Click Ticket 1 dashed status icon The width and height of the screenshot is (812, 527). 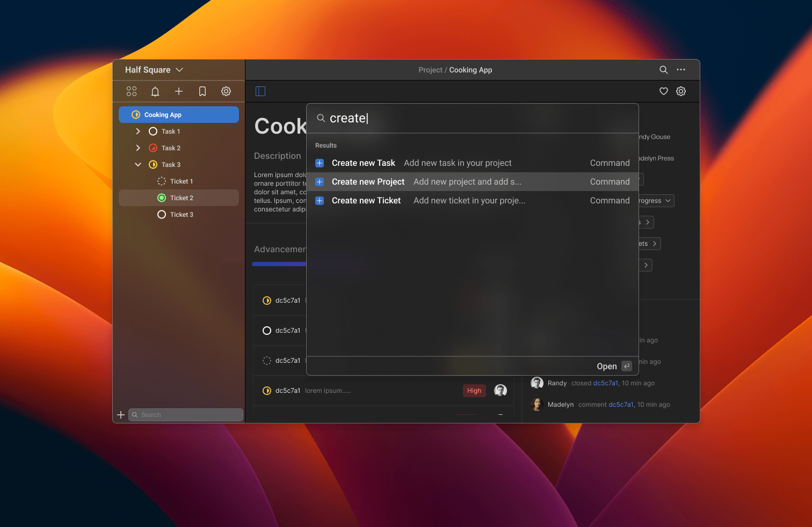click(x=162, y=181)
